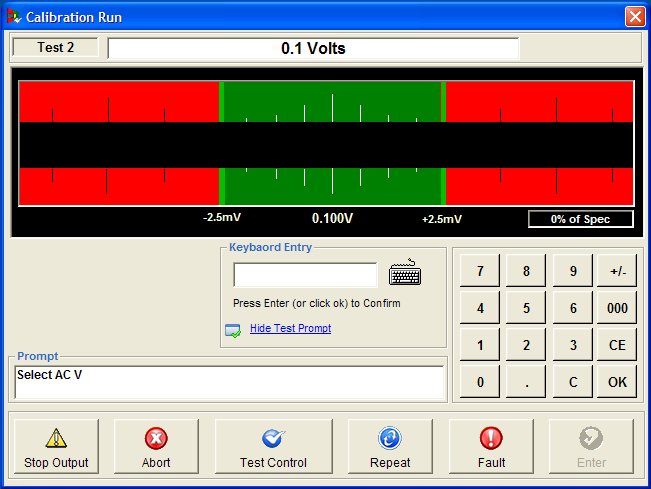Confirm entry with the OK key
The height and width of the screenshot is (489, 651).
click(617, 381)
